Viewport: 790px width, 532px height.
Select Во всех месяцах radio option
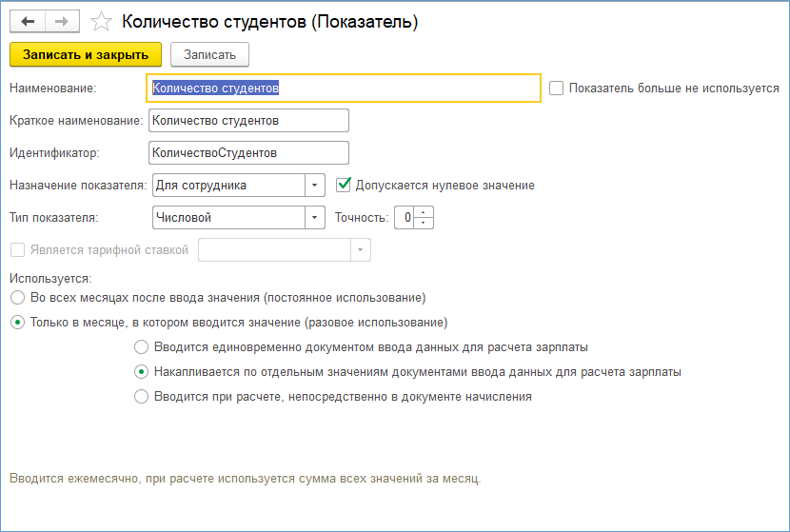point(17,298)
